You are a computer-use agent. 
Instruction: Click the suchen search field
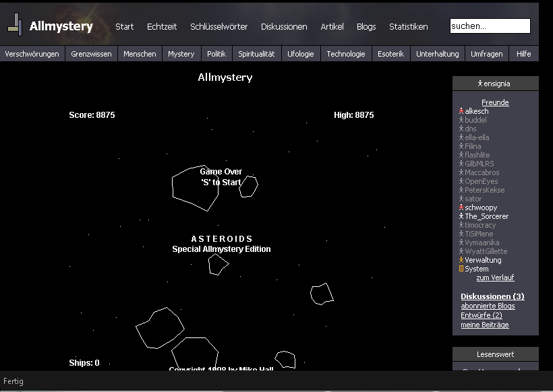(490, 26)
